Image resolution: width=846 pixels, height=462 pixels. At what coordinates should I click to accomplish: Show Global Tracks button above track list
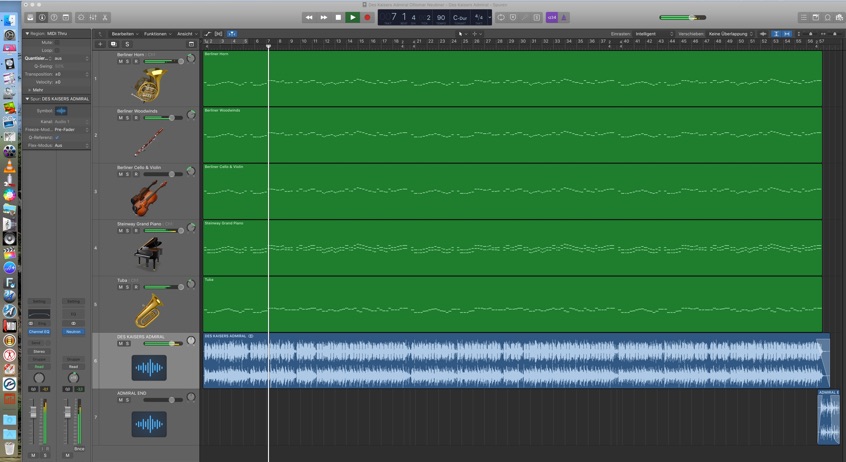point(191,44)
